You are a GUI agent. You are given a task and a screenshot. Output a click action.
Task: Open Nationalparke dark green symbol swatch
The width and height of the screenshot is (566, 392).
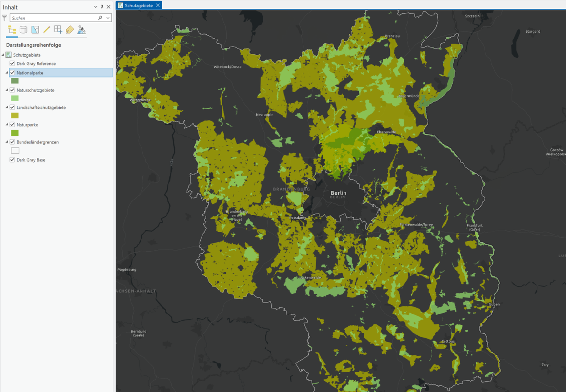[x=15, y=81]
